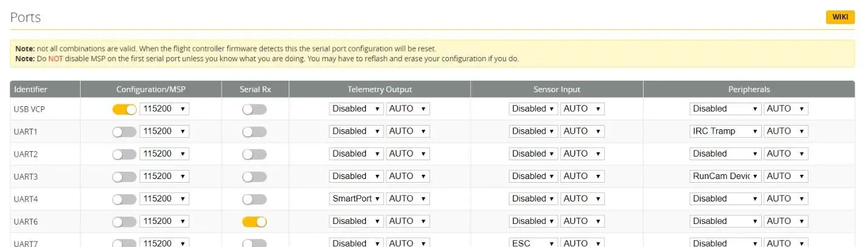The width and height of the screenshot is (868, 247).
Task: Open USB VCP peripherals AUTO baud dropdown
Action: point(786,109)
